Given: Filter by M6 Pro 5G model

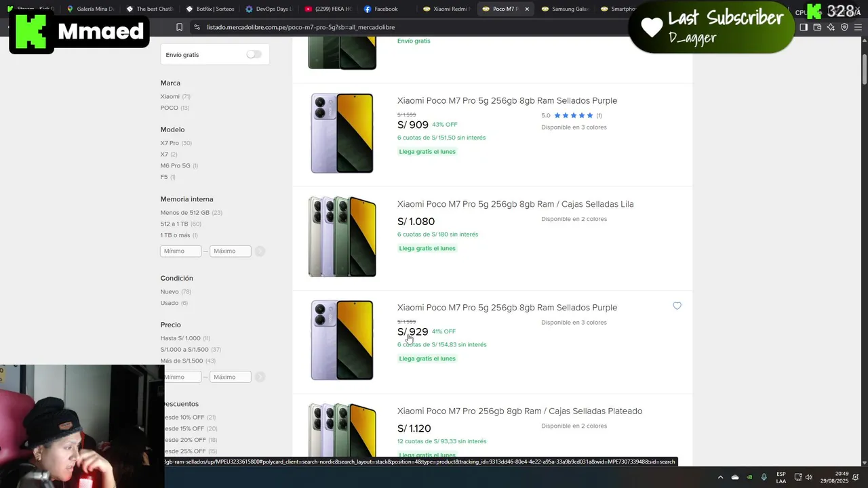Looking at the screenshot, I should point(179,165).
